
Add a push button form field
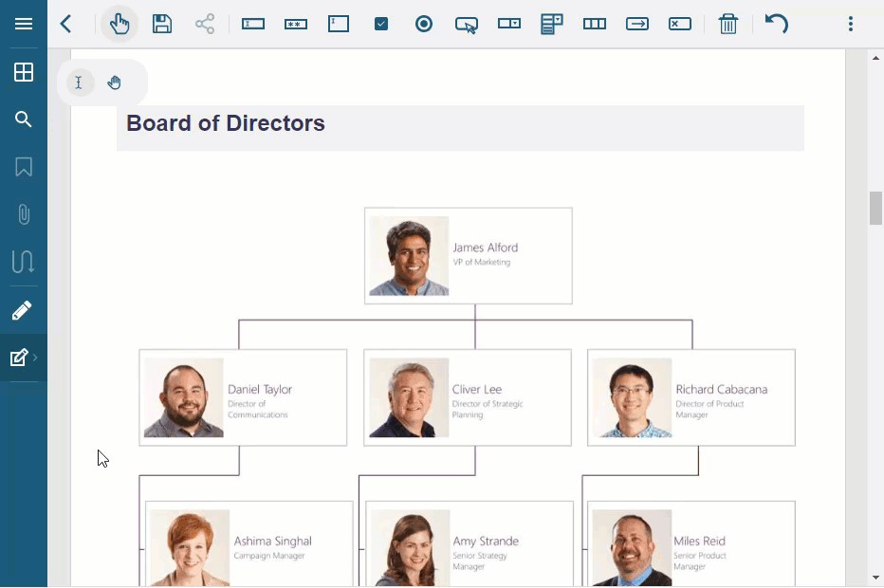point(467,25)
